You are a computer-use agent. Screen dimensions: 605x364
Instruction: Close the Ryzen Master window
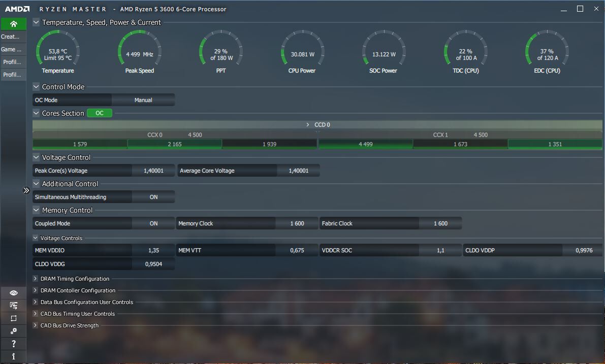(596, 9)
